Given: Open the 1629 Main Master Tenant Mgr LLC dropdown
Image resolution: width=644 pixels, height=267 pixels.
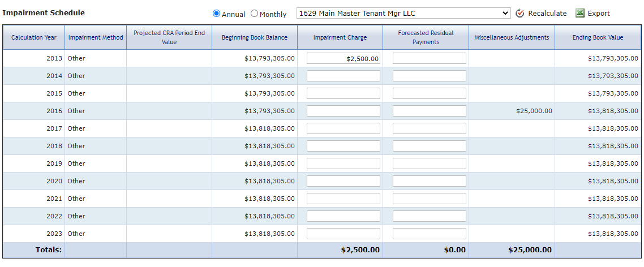Looking at the screenshot, I should 403,13.
